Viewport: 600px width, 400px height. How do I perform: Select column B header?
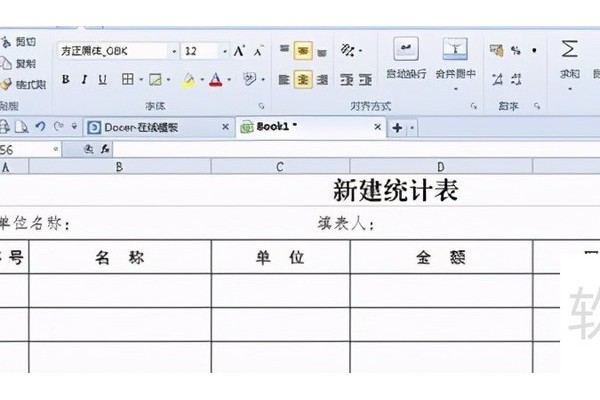point(120,167)
